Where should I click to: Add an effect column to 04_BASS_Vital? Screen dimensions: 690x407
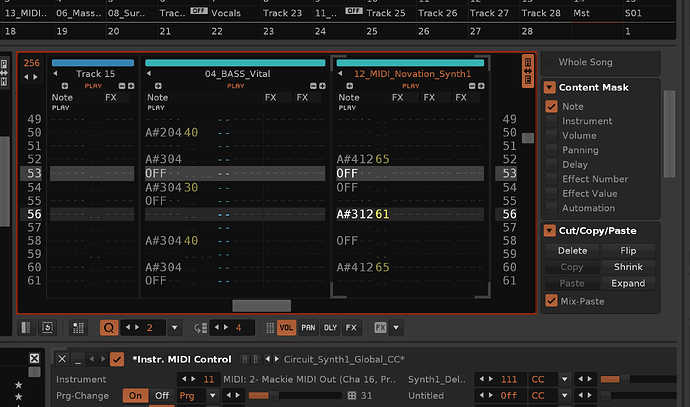322,86
